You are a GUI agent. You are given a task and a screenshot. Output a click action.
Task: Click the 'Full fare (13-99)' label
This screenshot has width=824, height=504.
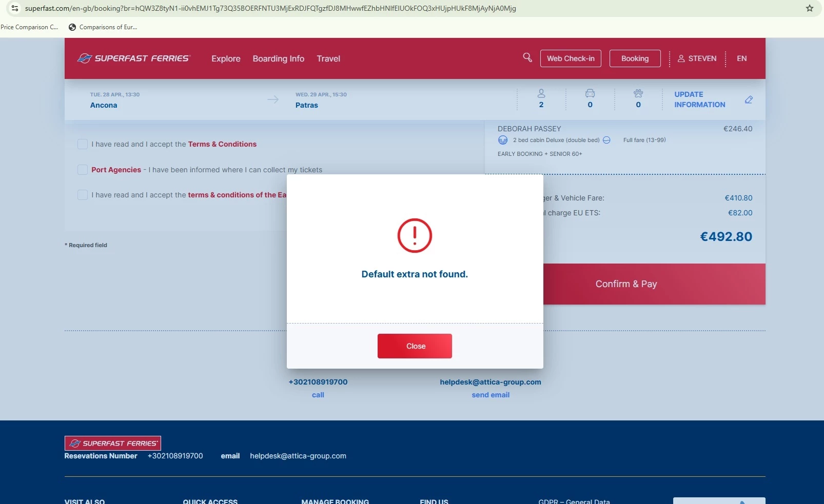coord(644,140)
